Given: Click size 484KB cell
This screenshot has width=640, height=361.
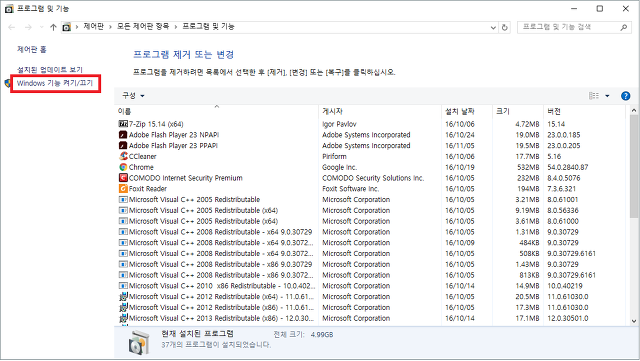Looking at the screenshot, I should [x=528, y=243].
